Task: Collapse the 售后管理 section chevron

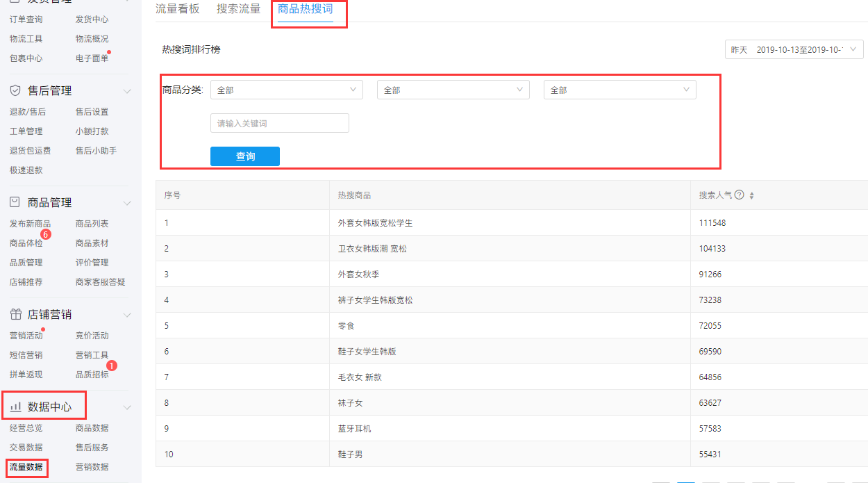Action: coord(127,91)
